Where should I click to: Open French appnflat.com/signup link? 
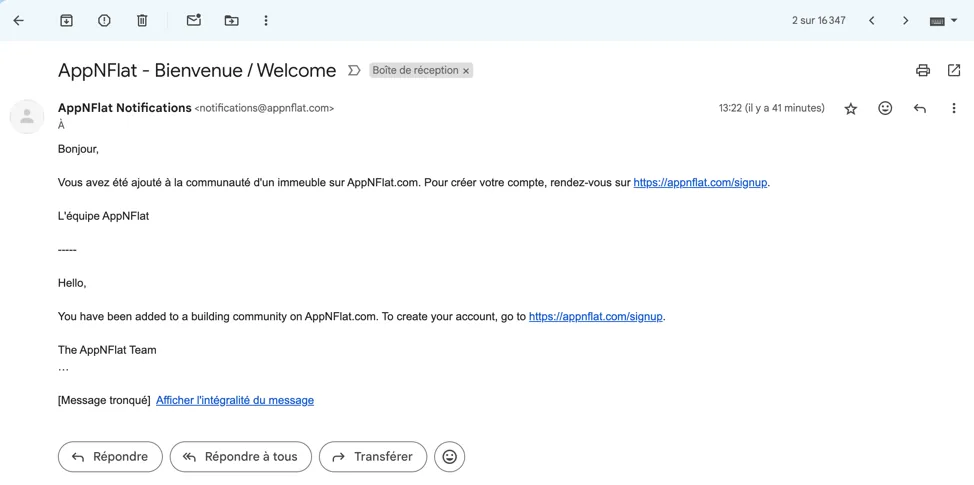pyautogui.click(x=700, y=183)
